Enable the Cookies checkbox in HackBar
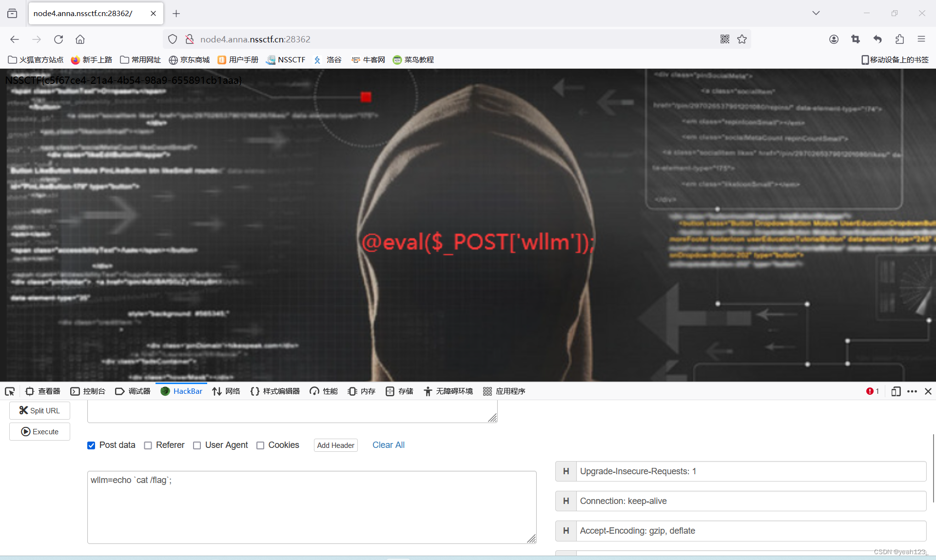This screenshot has height=560, width=936. tap(260, 445)
